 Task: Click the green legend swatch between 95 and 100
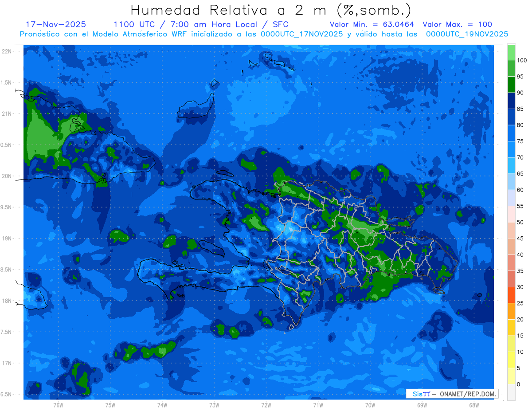tap(511, 68)
